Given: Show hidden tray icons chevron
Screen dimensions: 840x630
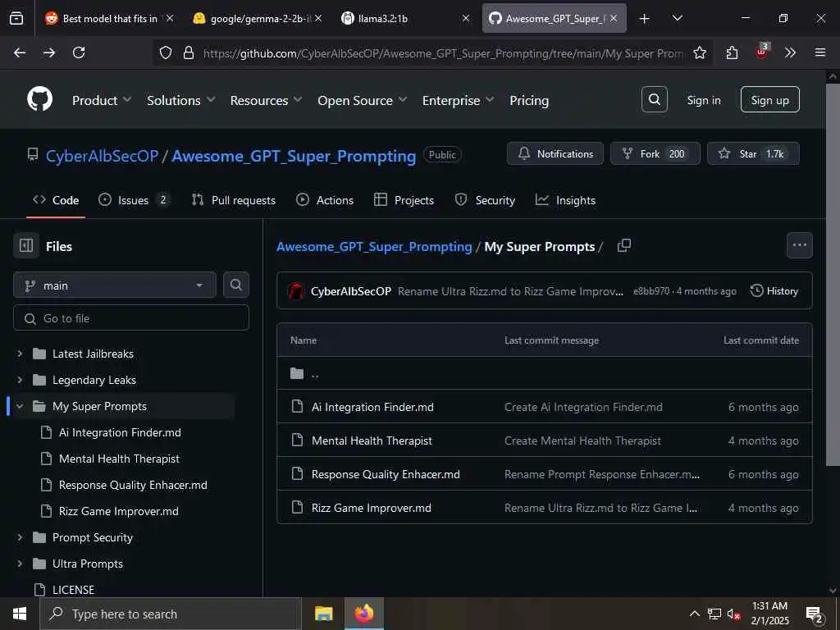Looking at the screenshot, I should (694, 614).
